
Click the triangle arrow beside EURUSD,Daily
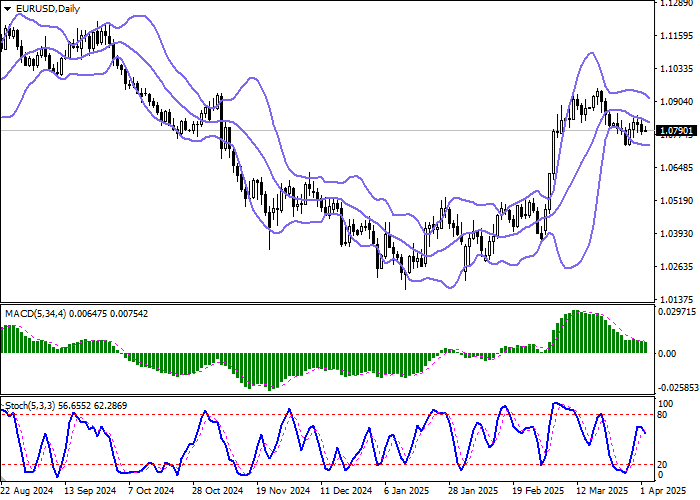(8, 8)
